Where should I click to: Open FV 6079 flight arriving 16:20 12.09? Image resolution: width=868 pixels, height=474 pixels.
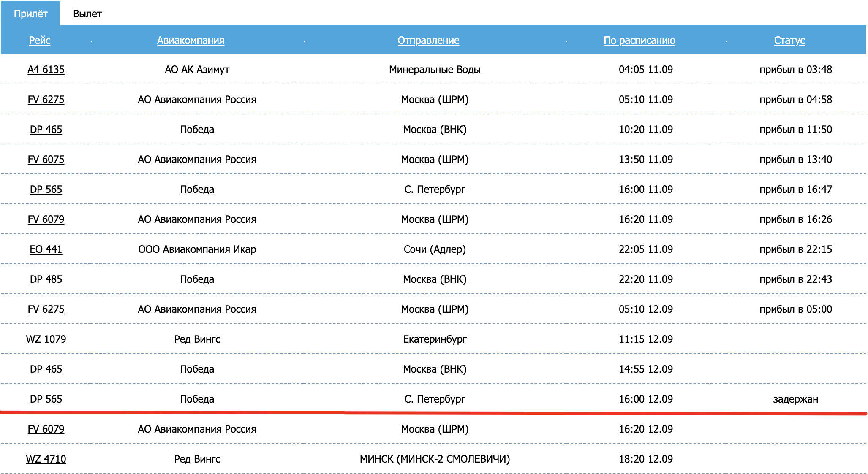[46, 429]
